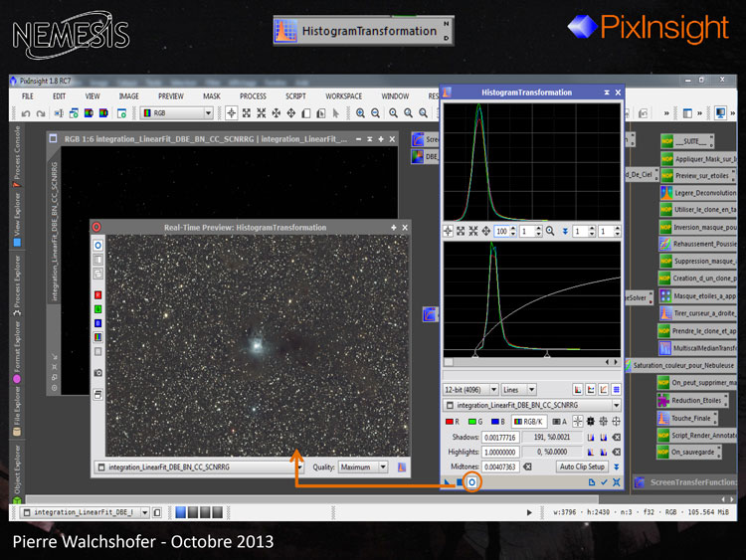This screenshot has width=746, height=560.
Task: Click Apply Global square in HistogramTransformation
Action: coord(460,482)
